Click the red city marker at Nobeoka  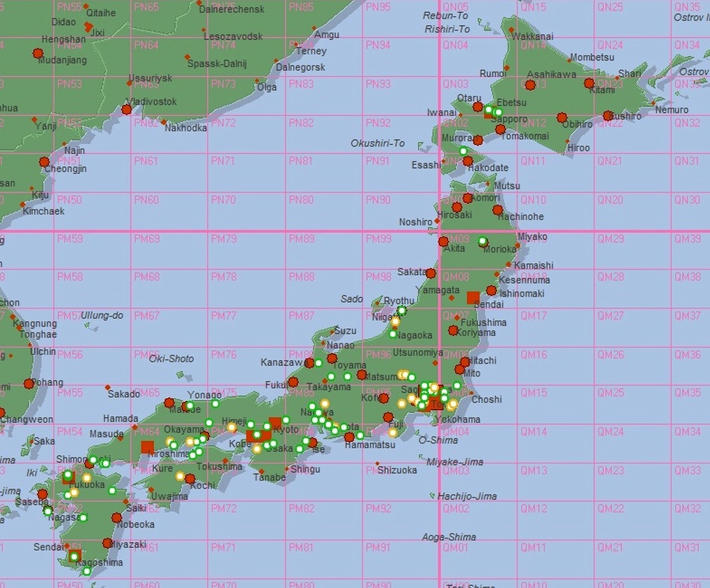(117, 518)
